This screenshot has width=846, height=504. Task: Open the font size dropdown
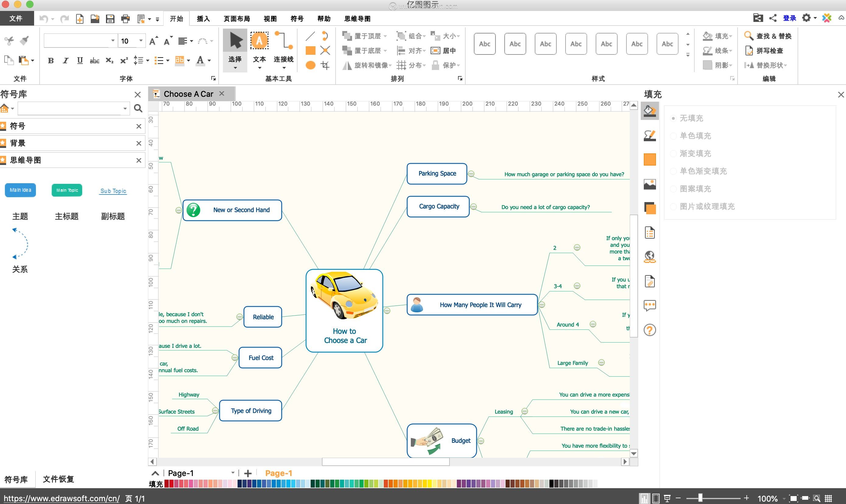click(141, 41)
